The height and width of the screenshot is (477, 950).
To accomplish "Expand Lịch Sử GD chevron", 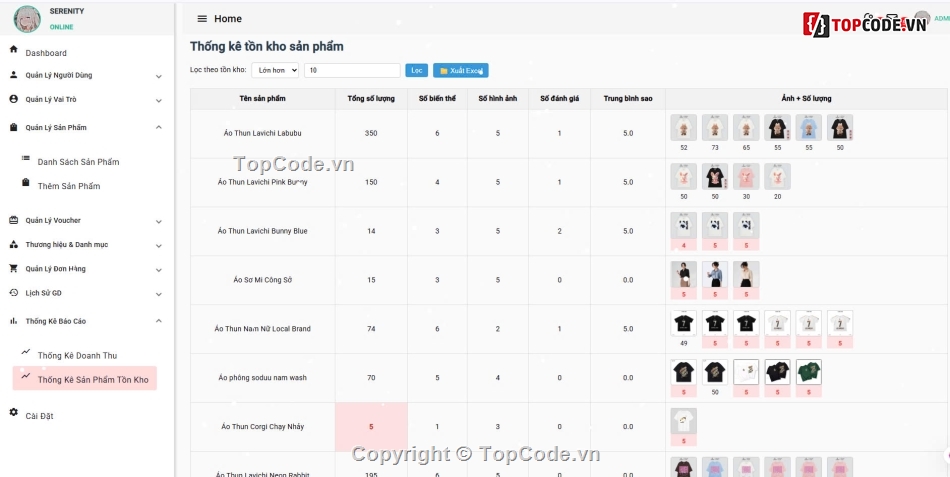I will (159, 294).
